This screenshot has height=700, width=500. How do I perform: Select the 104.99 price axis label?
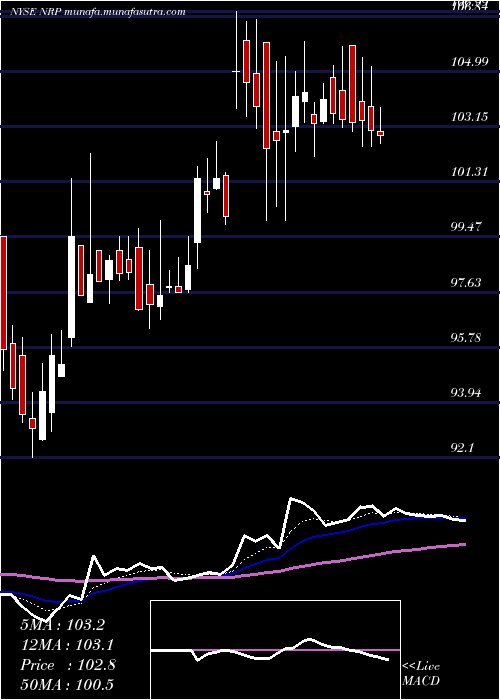pos(470,62)
